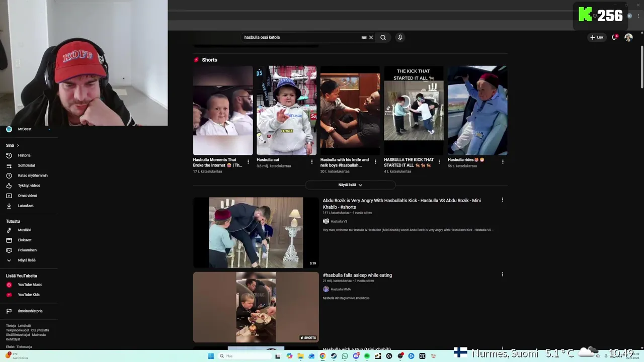Viewport: 644px width, 362px height.
Task: Open Tykätyt videot thumbs-up icon
Action: pyautogui.click(x=9, y=186)
